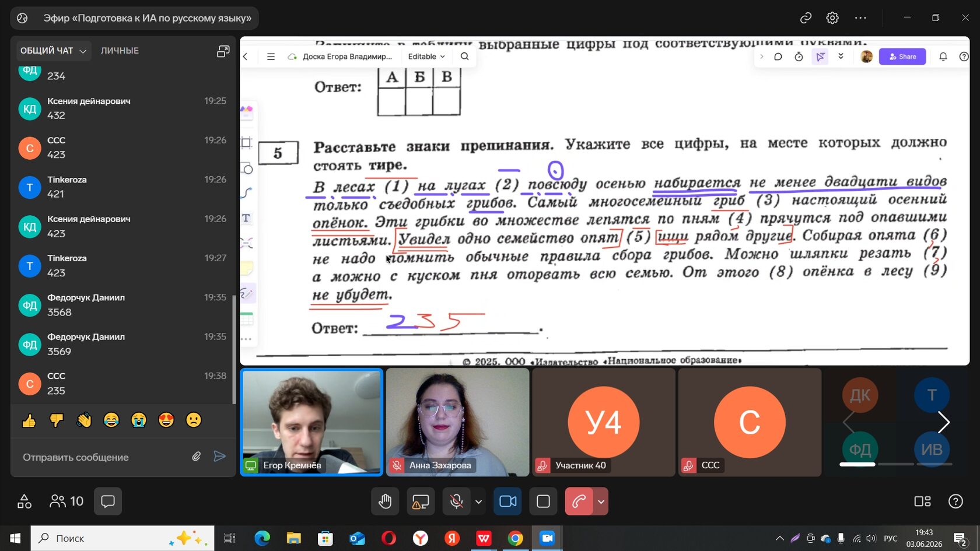Viewport: 980px width, 551px height.
Task: Select Егор Кремнёв video tile
Action: pos(311,422)
